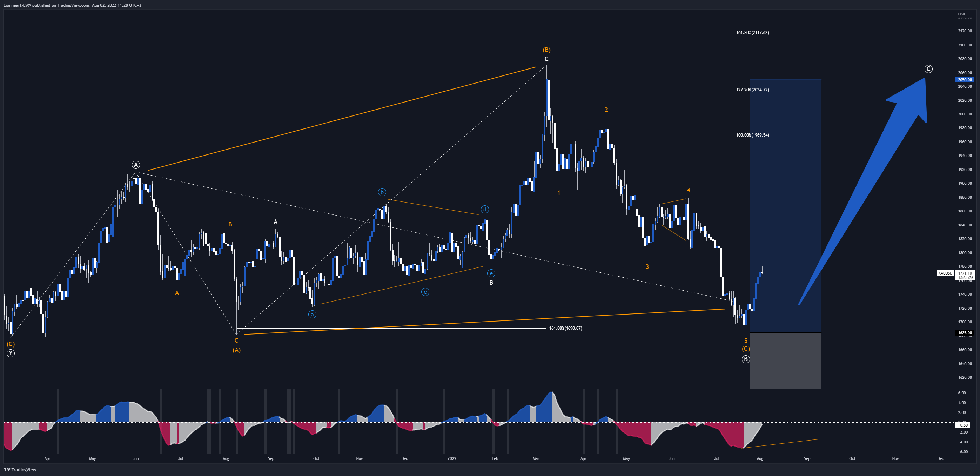Click the Mar label on time axis
This screenshot has width=980, height=476.
pos(536,458)
